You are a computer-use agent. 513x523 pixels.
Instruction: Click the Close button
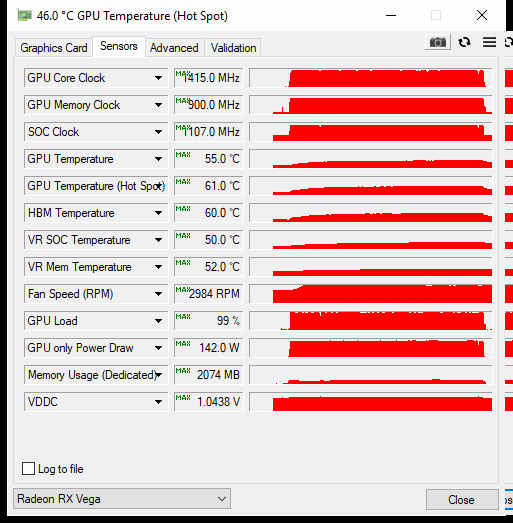[x=462, y=500]
